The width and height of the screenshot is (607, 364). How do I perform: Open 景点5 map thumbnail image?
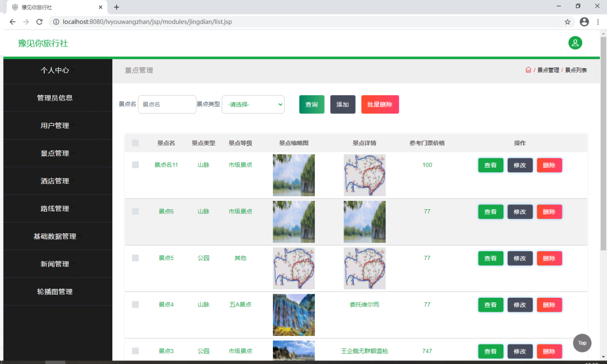tap(294, 268)
